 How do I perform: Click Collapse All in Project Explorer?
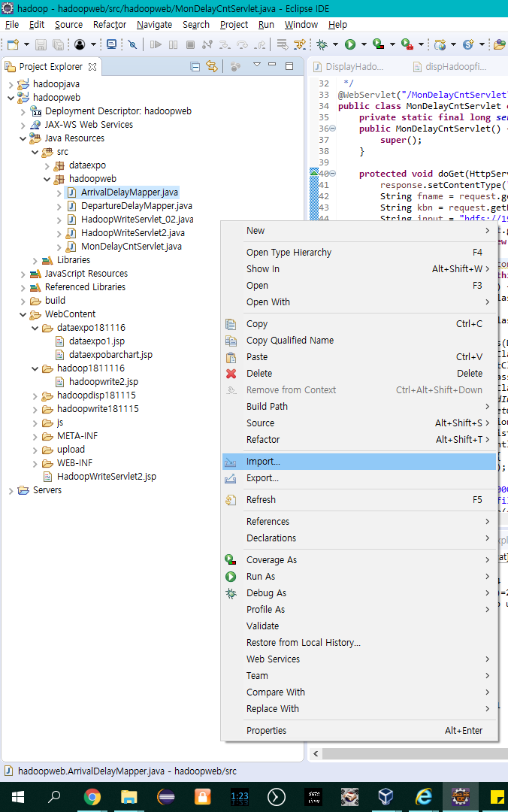(195, 66)
